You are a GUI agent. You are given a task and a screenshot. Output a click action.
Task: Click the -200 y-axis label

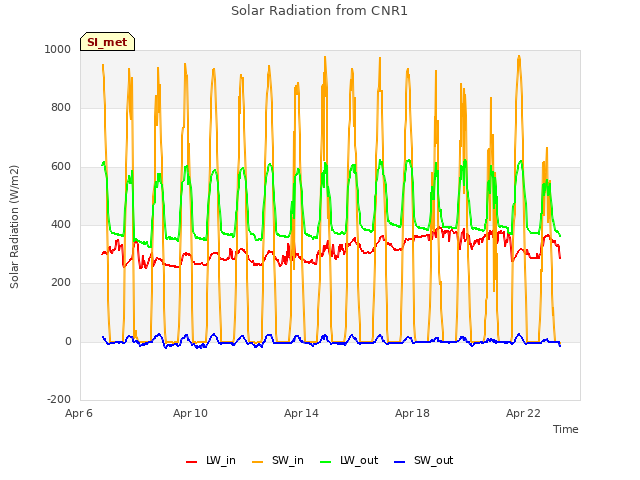tap(59, 399)
